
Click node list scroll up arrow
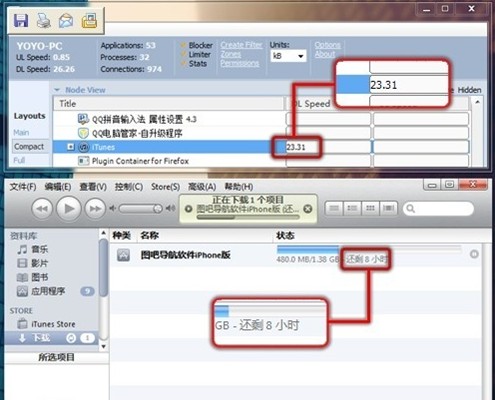point(477,102)
